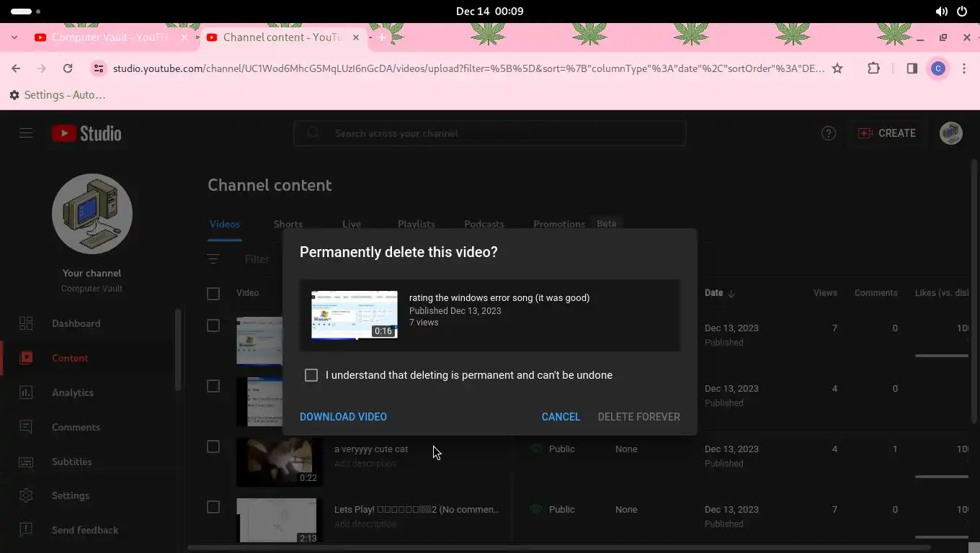This screenshot has height=553, width=980.
Task: Click the Send feedback sidebar icon
Action: point(26,530)
